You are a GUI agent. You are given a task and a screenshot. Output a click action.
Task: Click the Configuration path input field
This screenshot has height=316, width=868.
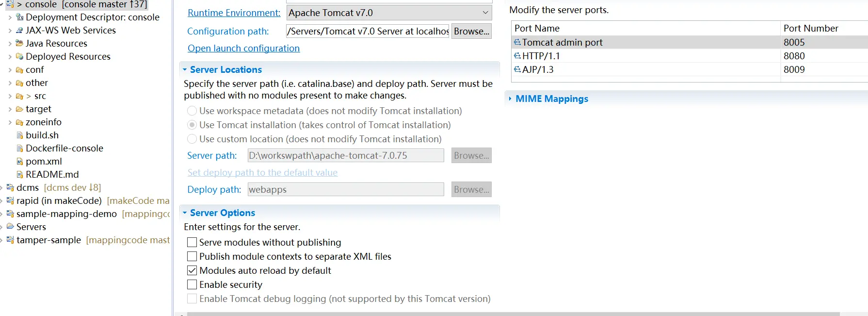coord(368,31)
